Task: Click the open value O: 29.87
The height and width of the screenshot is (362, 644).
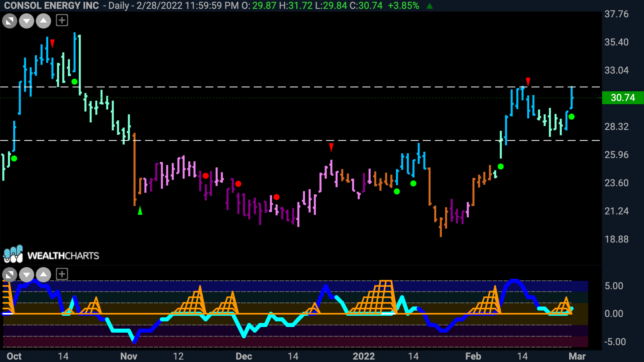Action: coord(259,6)
